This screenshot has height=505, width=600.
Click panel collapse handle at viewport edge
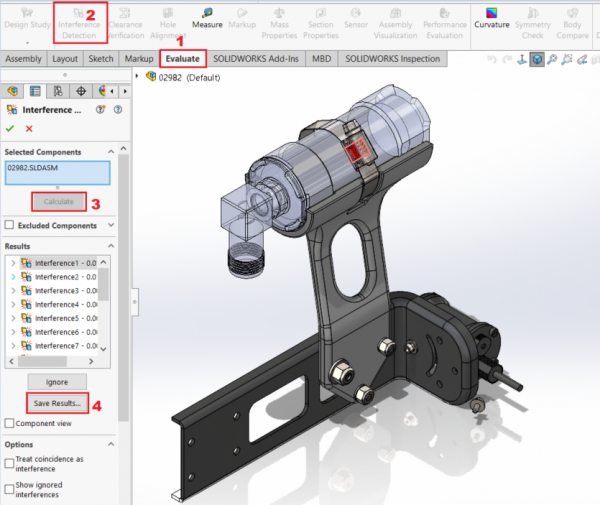tap(135, 302)
